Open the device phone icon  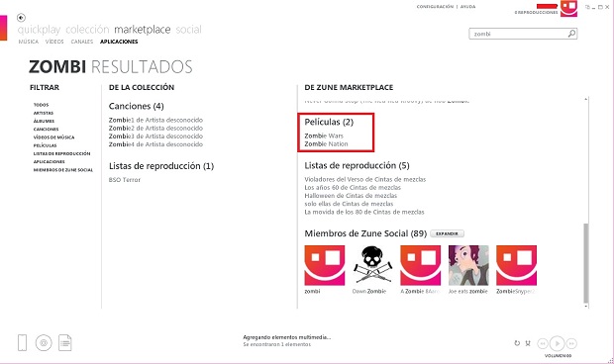23,343
